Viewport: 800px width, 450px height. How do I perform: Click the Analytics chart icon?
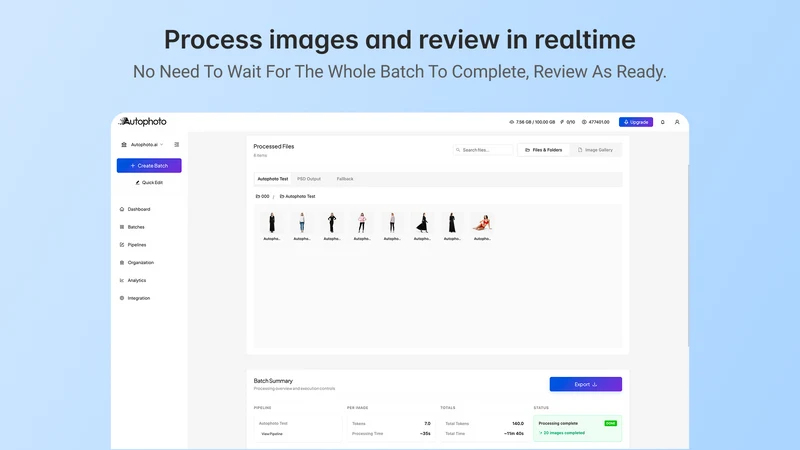point(122,280)
